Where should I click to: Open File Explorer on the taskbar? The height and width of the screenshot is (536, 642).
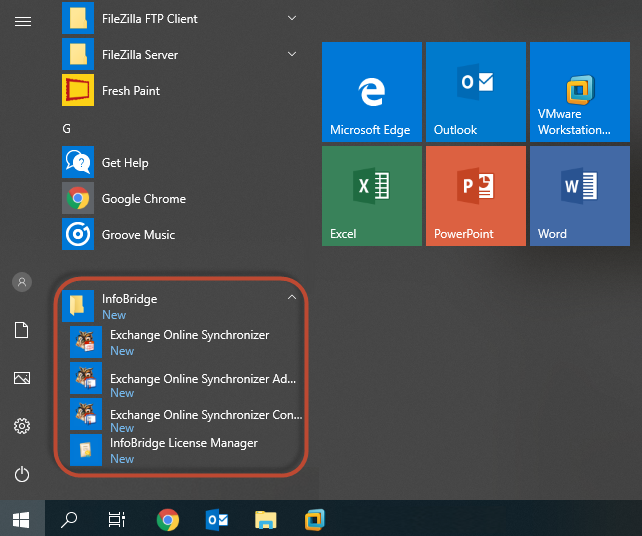pyautogui.click(x=266, y=520)
